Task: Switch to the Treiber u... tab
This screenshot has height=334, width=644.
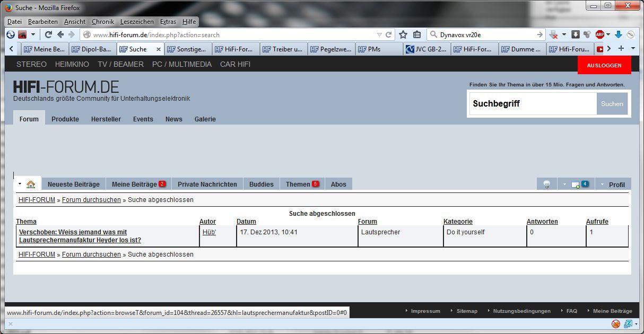Action: [283, 49]
